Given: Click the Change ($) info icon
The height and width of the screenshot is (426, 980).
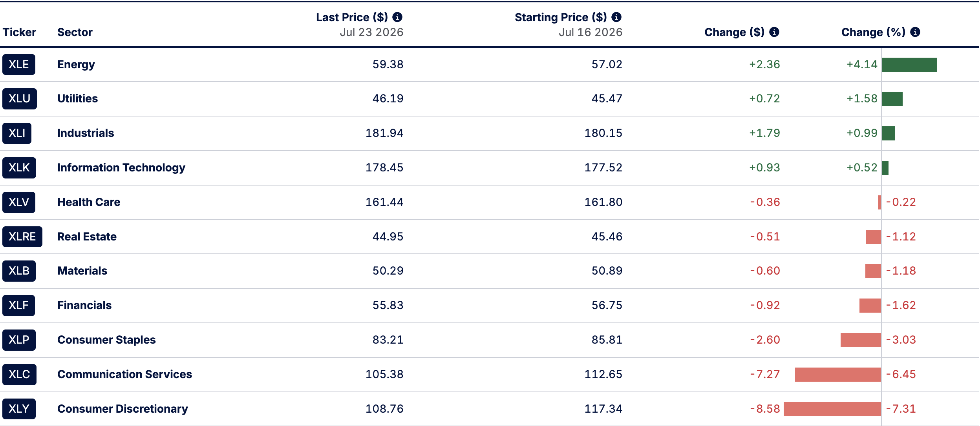Looking at the screenshot, I should pyautogui.click(x=774, y=32).
